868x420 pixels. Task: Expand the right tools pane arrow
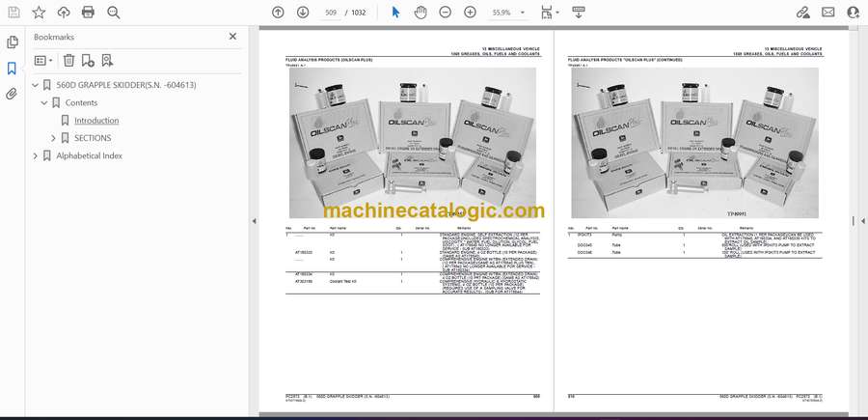862,221
